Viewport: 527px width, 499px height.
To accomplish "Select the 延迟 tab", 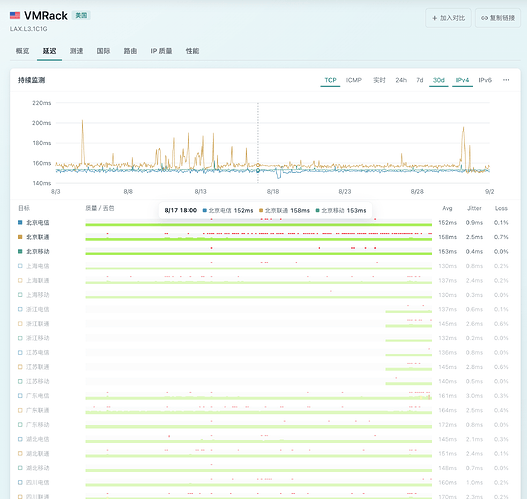I will [x=49, y=51].
